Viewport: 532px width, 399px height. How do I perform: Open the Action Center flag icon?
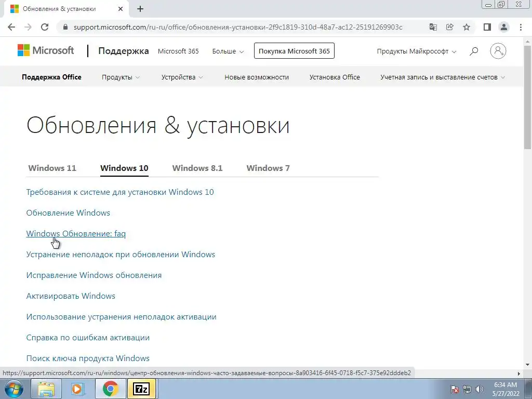click(x=455, y=389)
